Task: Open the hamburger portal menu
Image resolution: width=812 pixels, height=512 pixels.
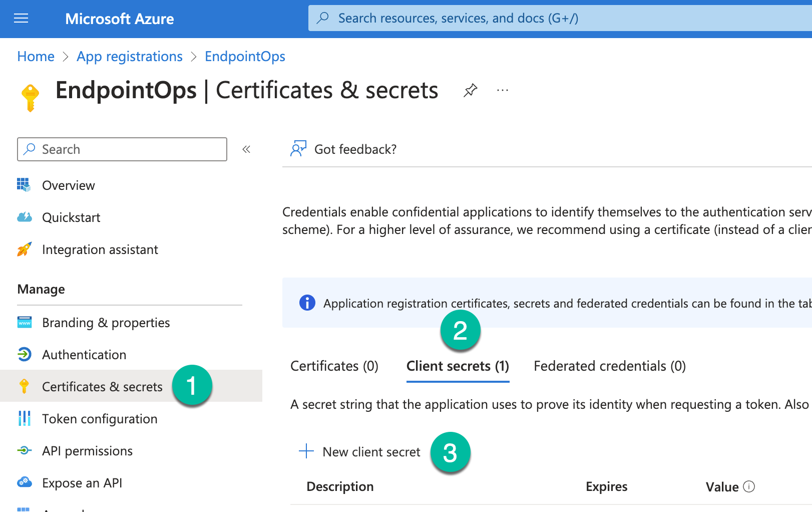Action: coord(21,19)
